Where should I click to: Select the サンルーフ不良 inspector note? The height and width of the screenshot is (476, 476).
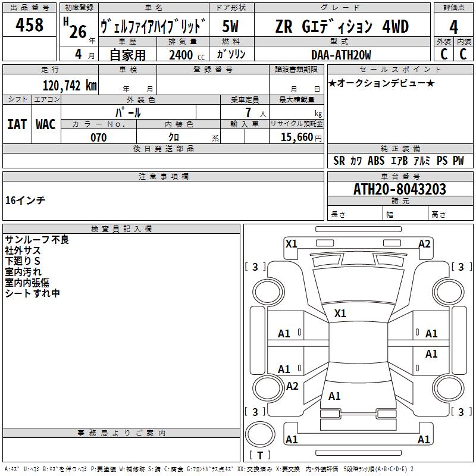tap(37, 240)
